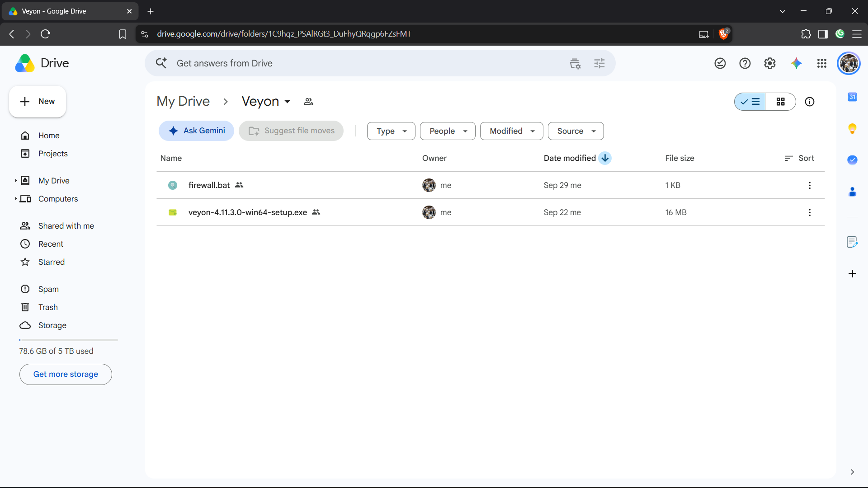Get add-ons plus icon
This screenshot has height=488, width=868.
coord(852,274)
